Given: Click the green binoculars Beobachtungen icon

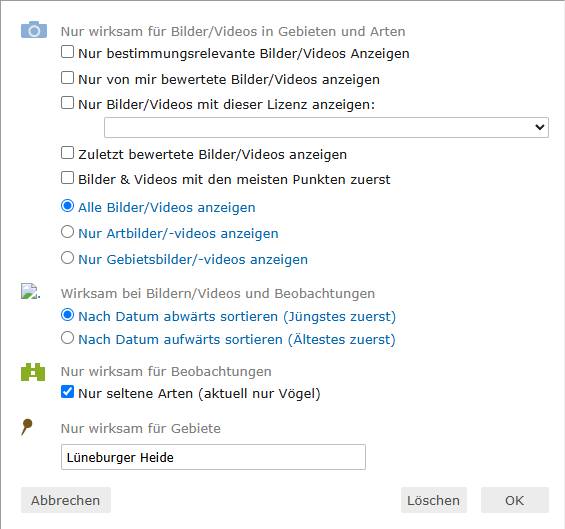Looking at the screenshot, I should pos(33,372).
